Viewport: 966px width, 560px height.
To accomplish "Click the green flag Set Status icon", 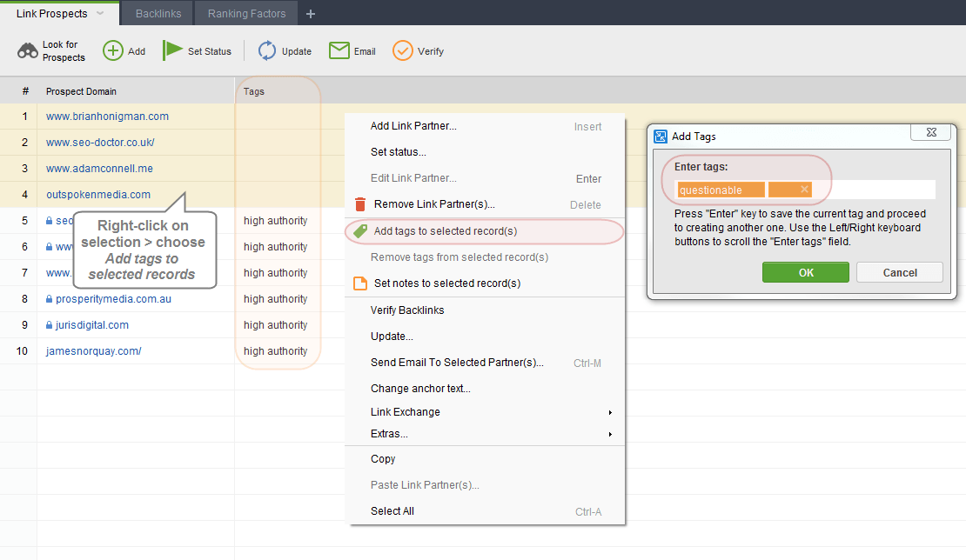I will pos(172,50).
